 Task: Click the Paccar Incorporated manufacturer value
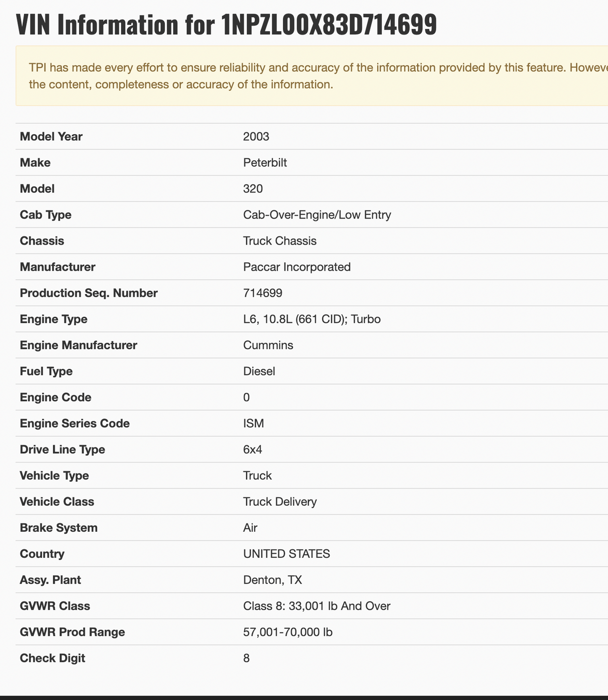pyautogui.click(x=296, y=267)
